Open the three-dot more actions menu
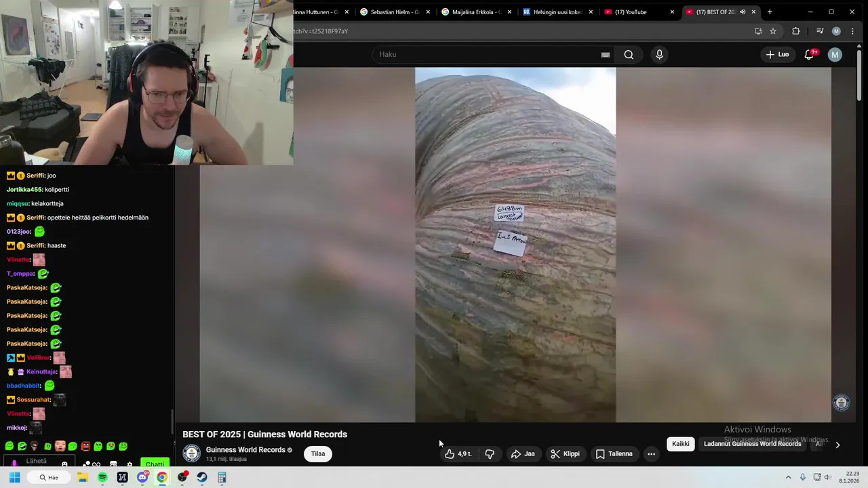The width and height of the screenshot is (868, 488). click(x=651, y=454)
